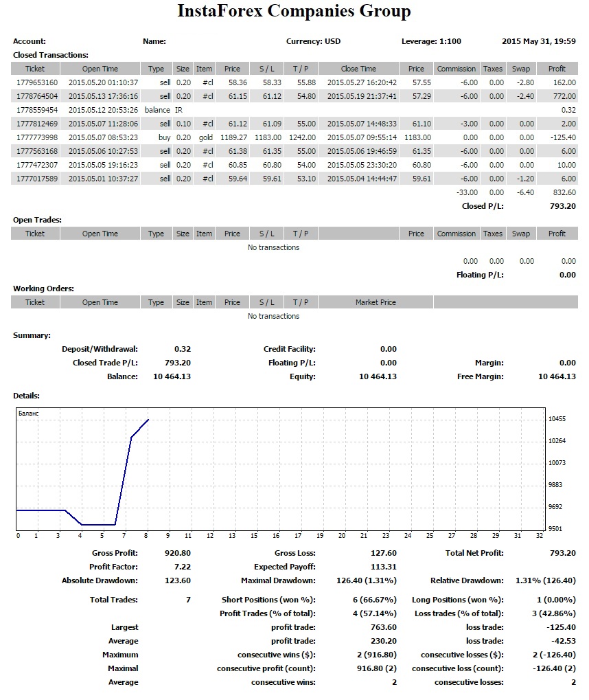Click the Currency: USD label
Screen dimensions: 589x700
pos(313,41)
